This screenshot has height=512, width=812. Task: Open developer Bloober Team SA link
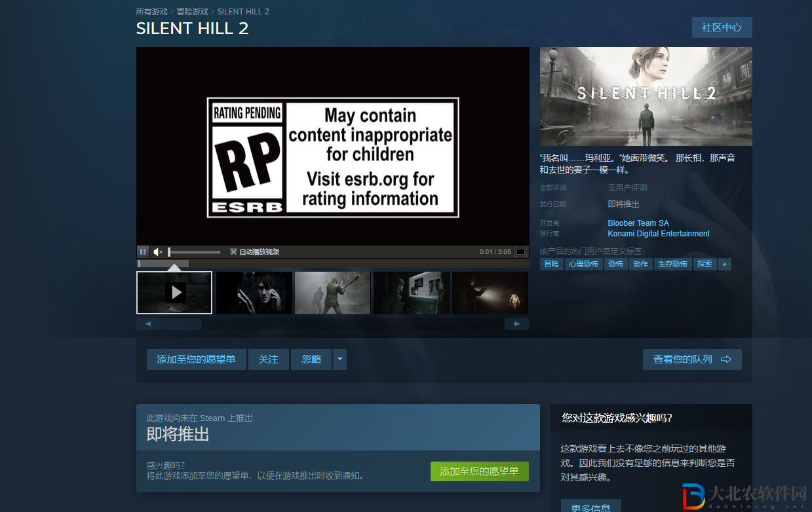[x=638, y=223]
